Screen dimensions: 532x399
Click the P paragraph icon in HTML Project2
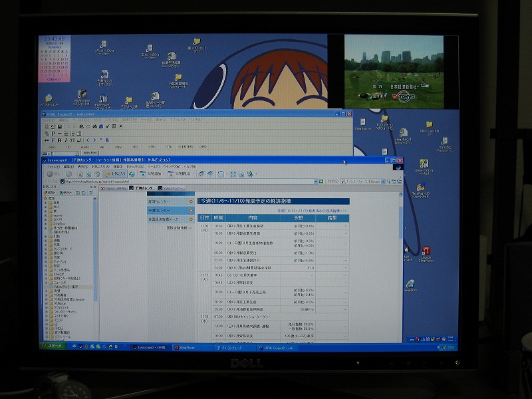pos(53,134)
